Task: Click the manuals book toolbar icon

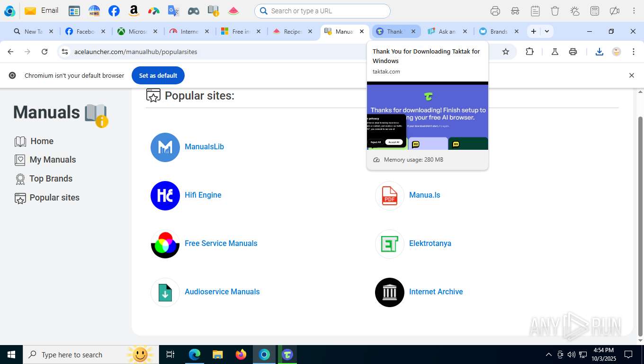Action: pyautogui.click(x=214, y=10)
